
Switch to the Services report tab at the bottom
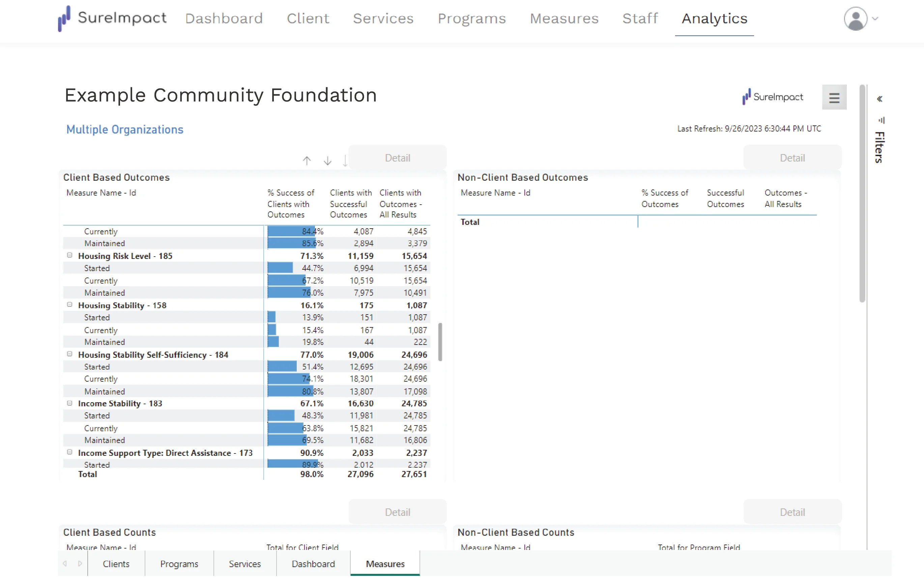[245, 563]
